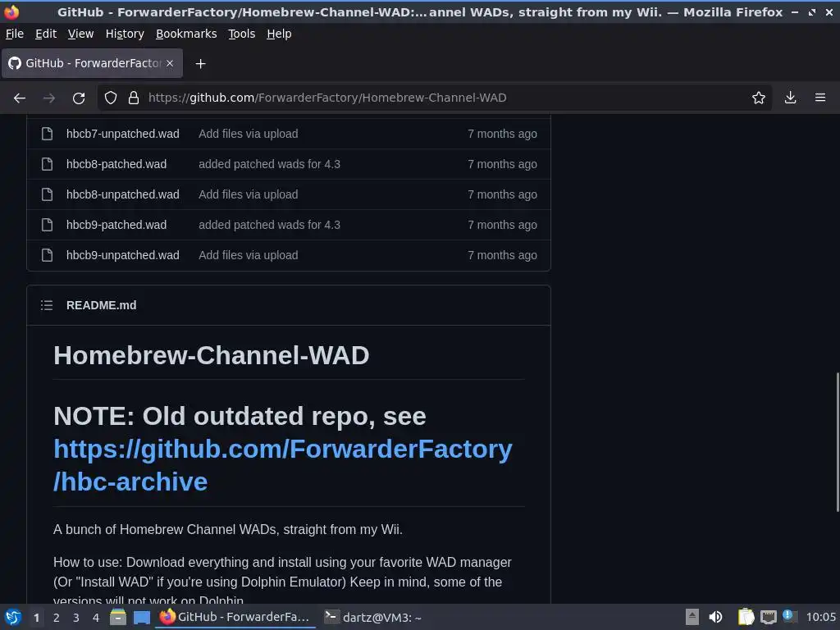Click the file icon beside hbcb9-patched.wad

(47, 225)
